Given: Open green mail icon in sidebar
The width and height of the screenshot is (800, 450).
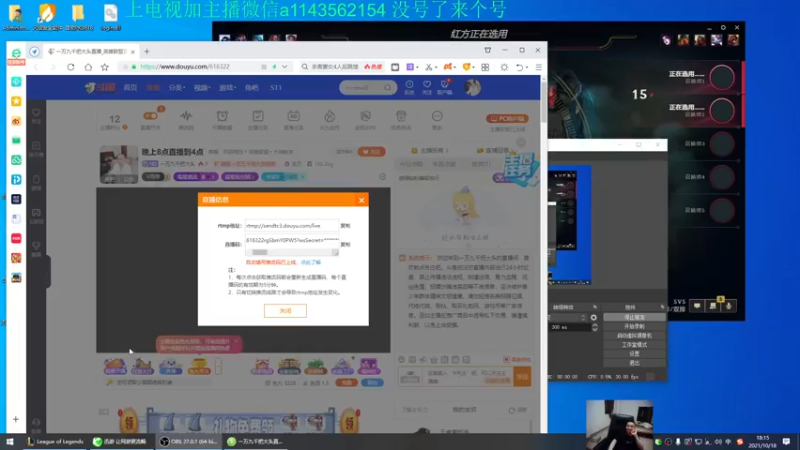Looking at the screenshot, I should click(x=16, y=140).
